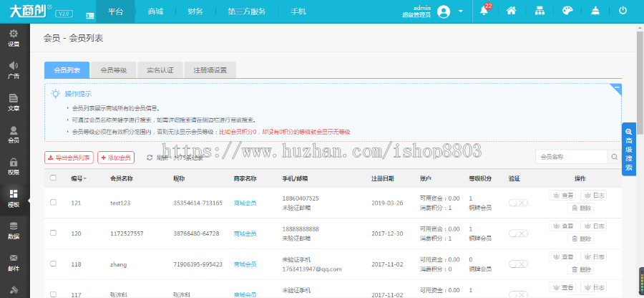Viewport: 644px width, 298px height.
Task: Toggle sidebar with the menu fold icon
Action: (90, 15)
